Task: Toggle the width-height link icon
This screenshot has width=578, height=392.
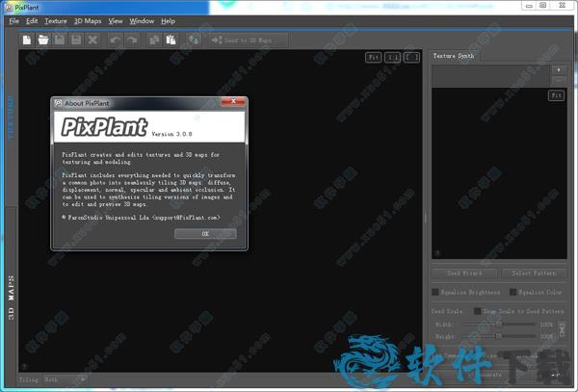Action: (x=562, y=329)
